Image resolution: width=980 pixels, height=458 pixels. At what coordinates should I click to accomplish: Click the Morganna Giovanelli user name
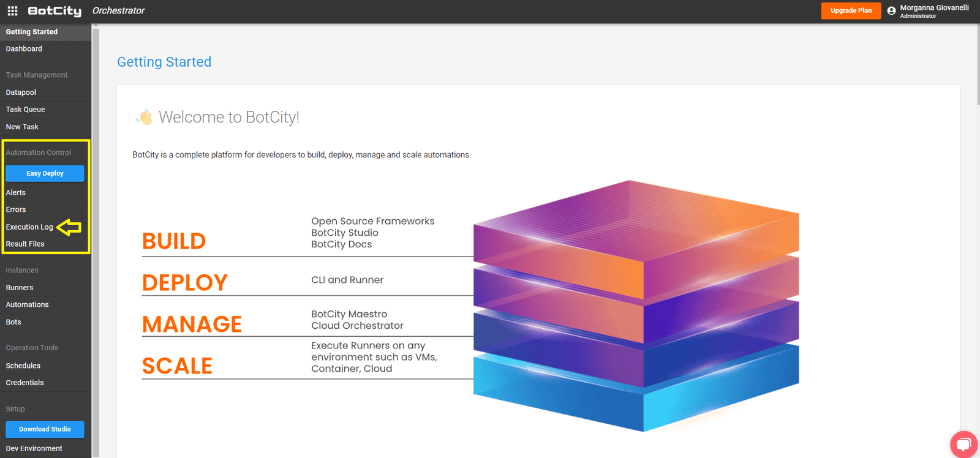click(x=934, y=8)
